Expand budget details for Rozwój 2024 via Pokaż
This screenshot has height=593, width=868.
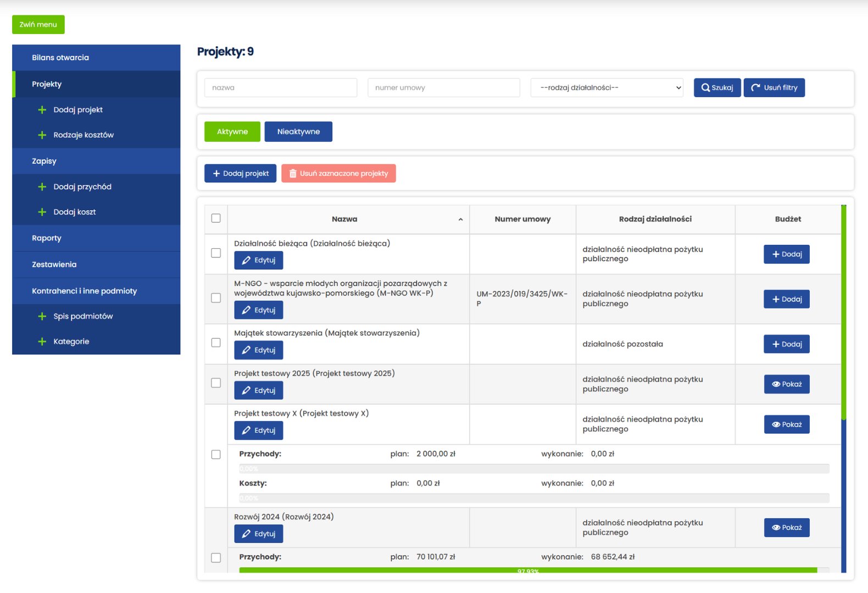pyautogui.click(x=786, y=528)
